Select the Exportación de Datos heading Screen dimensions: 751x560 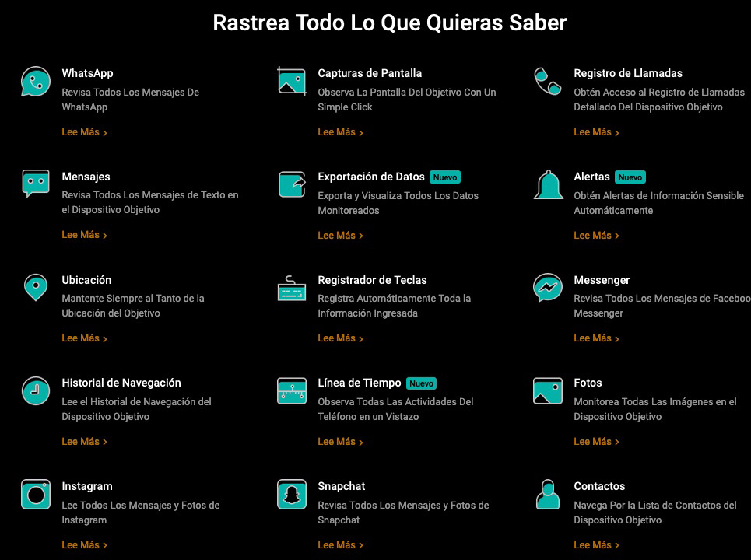click(371, 177)
